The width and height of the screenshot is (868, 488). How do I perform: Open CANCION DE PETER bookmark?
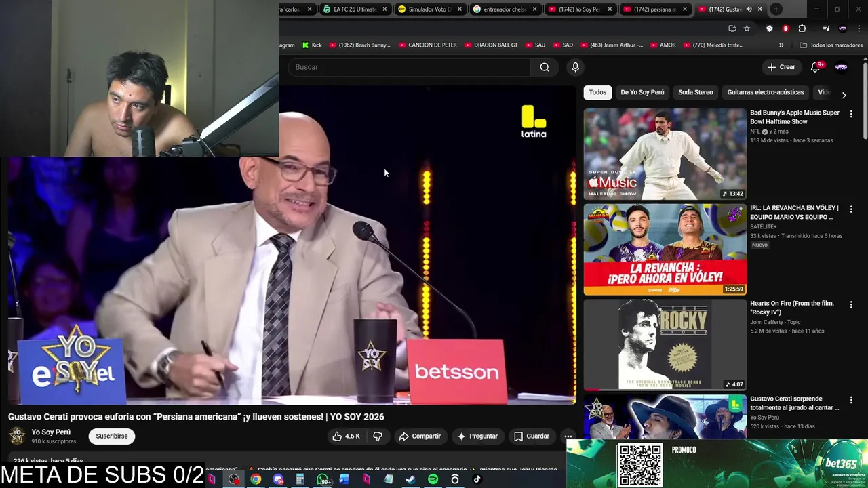tap(428, 45)
